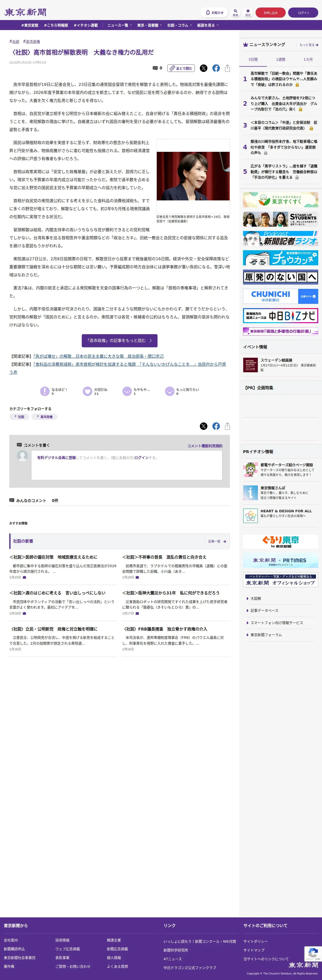Switch to the 1カ月 ranking tab
This screenshot has height=980, width=322.
[308, 60]
